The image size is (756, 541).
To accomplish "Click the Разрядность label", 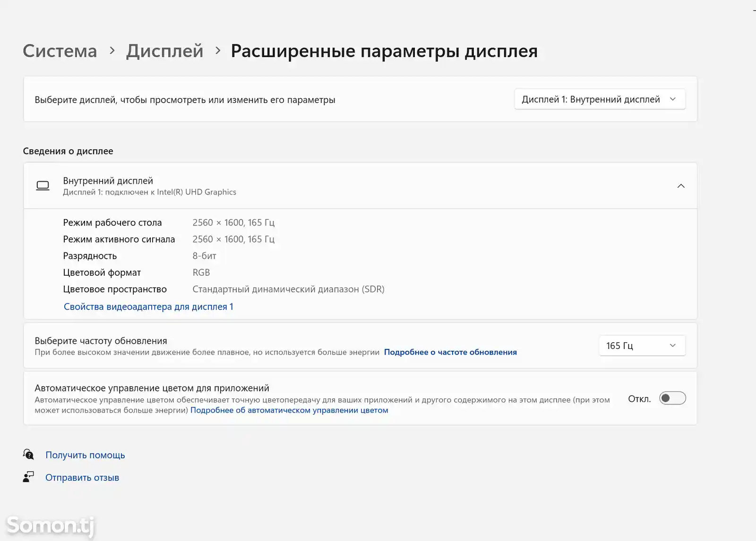I will (x=90, y=256).
